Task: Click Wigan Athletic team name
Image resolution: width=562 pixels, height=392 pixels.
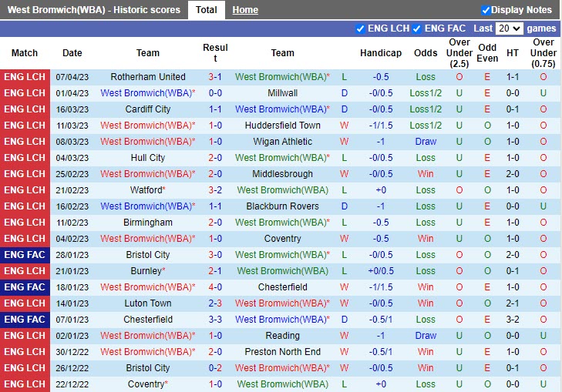Action: [x=282, y=142]
